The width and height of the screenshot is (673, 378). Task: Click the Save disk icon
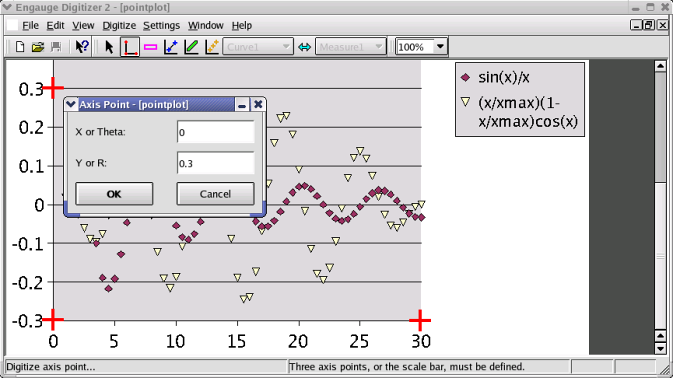(56, 47)
